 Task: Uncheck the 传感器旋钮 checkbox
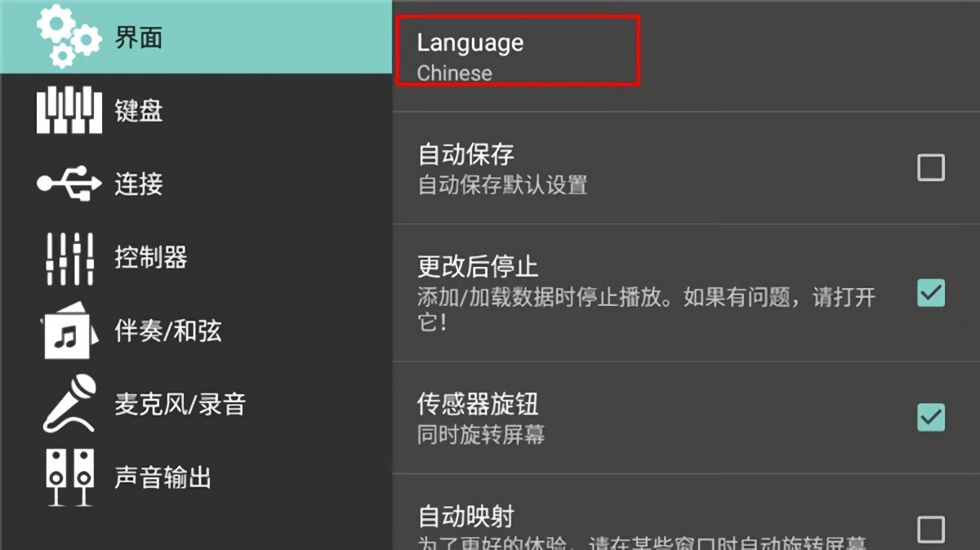tap(931, 417)
